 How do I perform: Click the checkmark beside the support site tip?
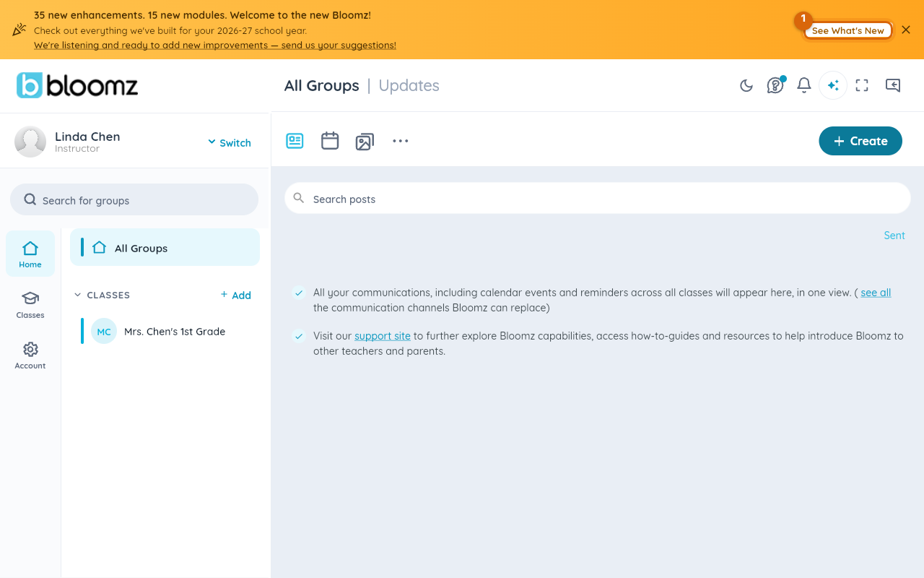pos(299,336)
